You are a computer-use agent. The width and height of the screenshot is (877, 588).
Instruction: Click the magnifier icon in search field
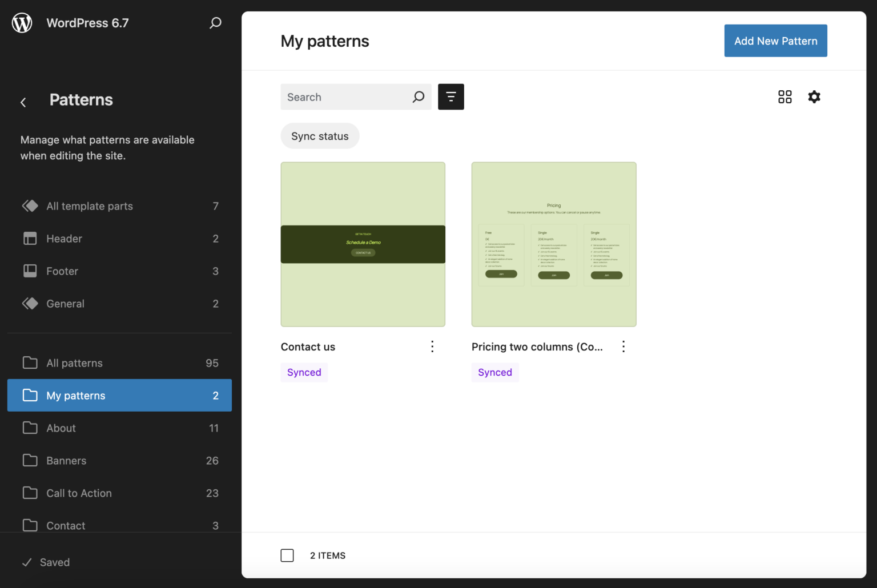point(418,97)
